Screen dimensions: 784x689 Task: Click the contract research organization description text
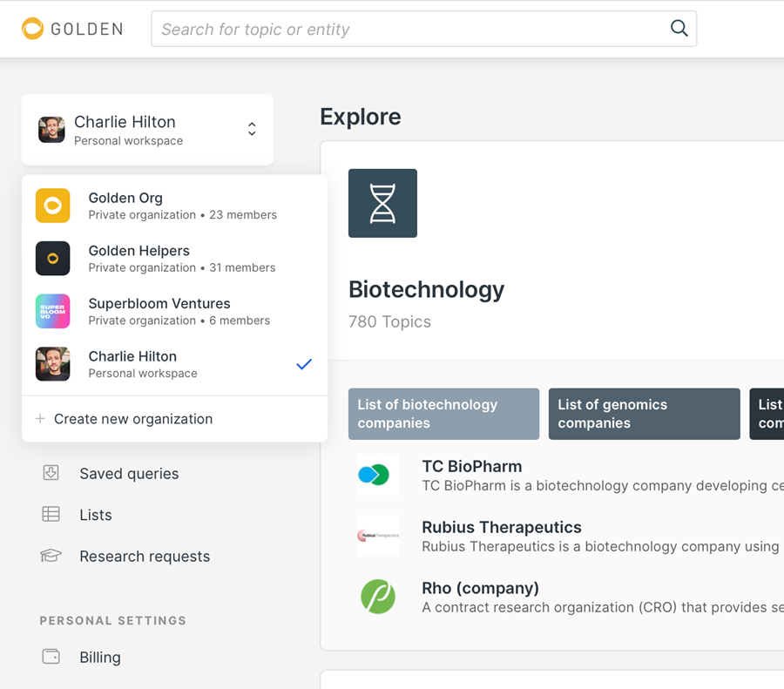(603, 607)
